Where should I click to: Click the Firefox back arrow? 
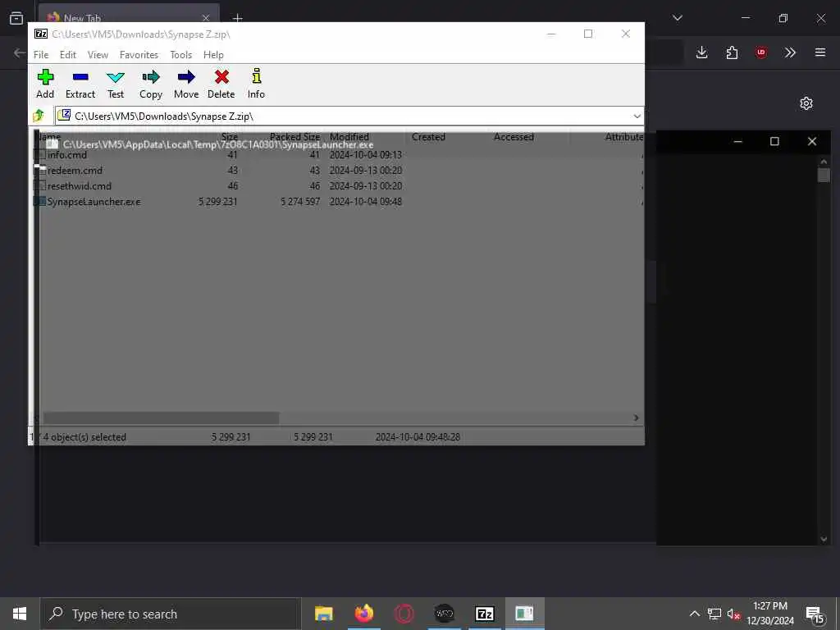(x=20, y=52)
